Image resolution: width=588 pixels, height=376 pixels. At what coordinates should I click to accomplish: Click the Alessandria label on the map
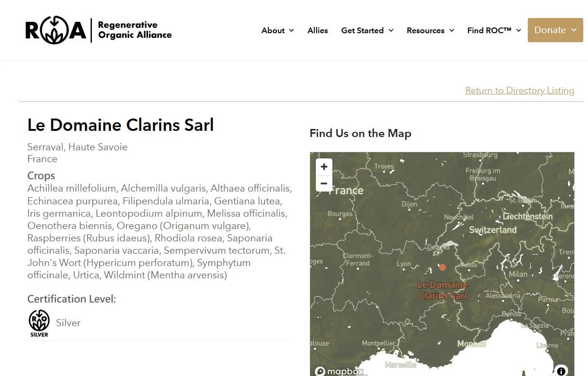pos(503,295)
